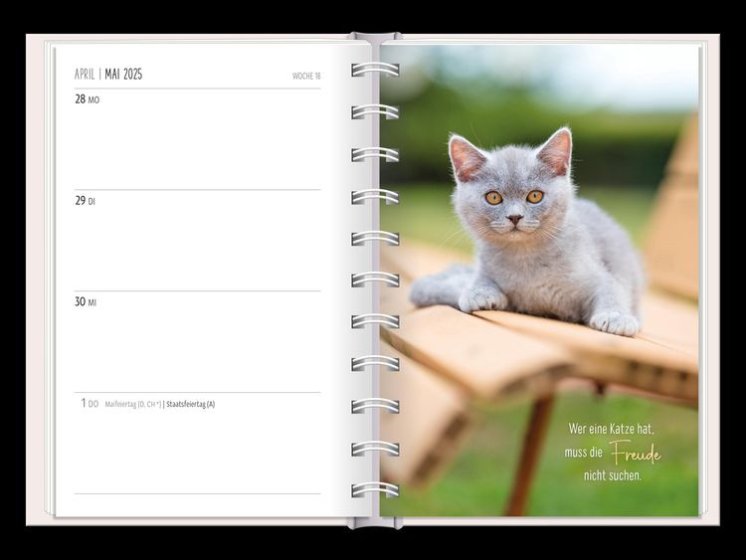The height and width of the screenshot is (560, 746).
Task: Select the WOCHE 18 week label
Action: 306,76
